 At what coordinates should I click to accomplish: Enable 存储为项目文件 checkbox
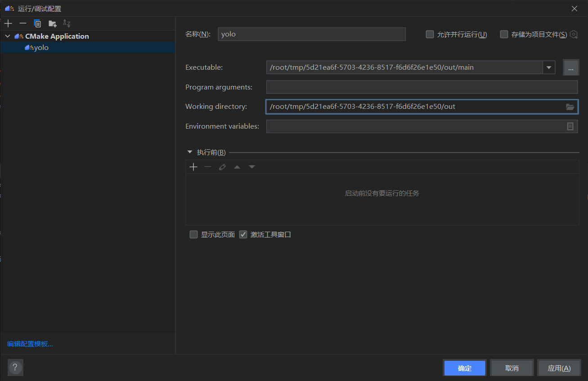click(504, 34)
